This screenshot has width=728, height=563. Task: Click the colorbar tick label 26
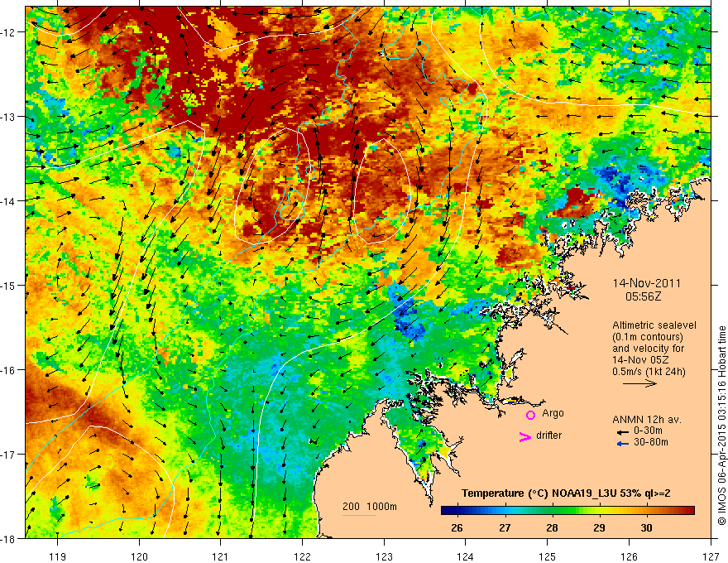pyautogui.click(x=457, y=527)
